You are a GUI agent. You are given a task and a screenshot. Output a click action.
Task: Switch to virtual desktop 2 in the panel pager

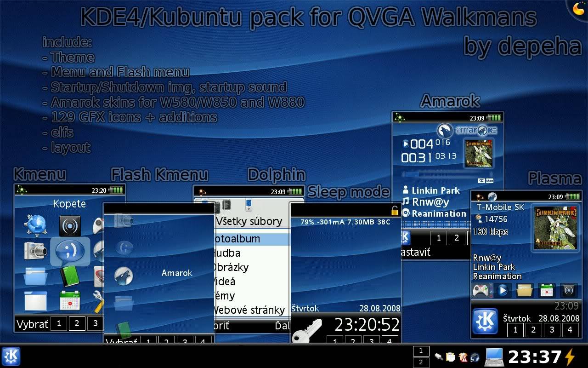tap(421, 362)
